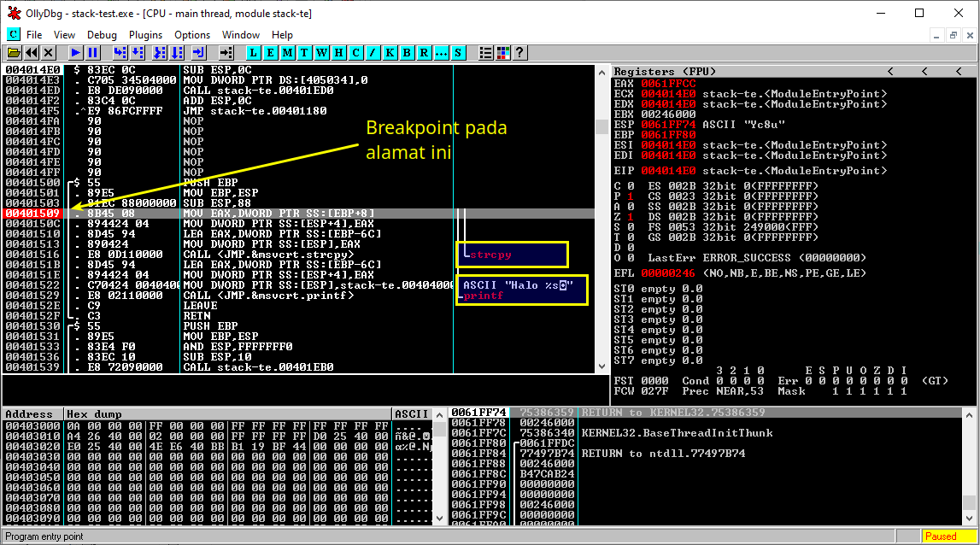Viewport: 980px width, 545px height.
Task: Select the EFL value 00000246
Action: pyautogui.click(x=668, y=273)
